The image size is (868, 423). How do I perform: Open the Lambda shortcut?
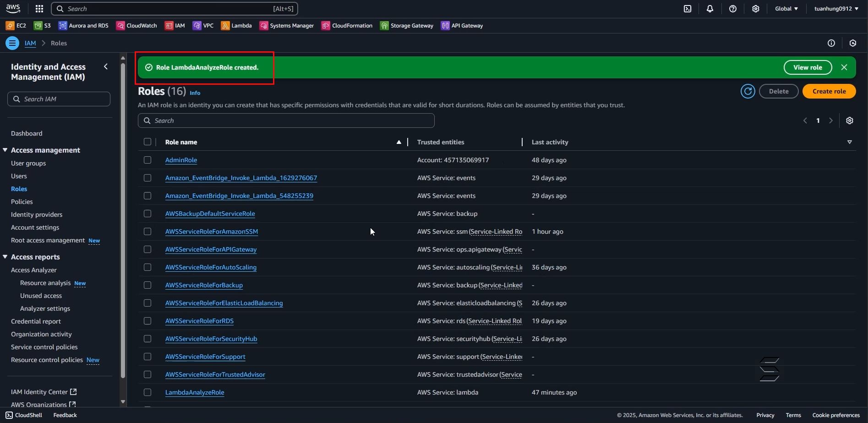[236, 26]
